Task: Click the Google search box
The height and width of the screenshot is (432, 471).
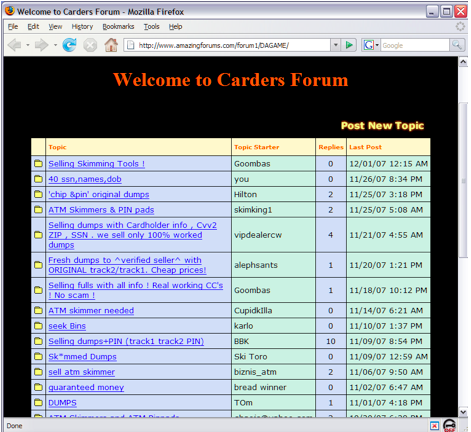Action: [415, 45]
